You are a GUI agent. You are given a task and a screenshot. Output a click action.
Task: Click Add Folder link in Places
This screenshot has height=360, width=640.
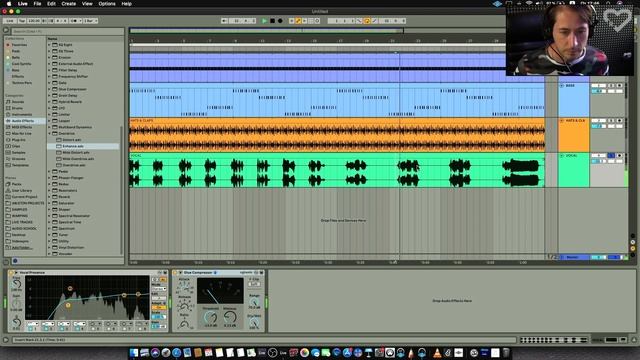(21, 247)
